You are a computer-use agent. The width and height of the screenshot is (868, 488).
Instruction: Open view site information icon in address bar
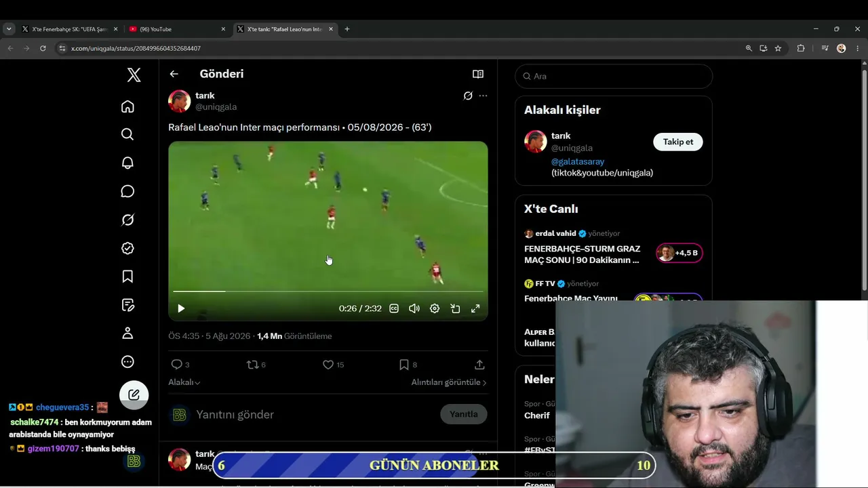pyautogui.click(x=62, y=48)
